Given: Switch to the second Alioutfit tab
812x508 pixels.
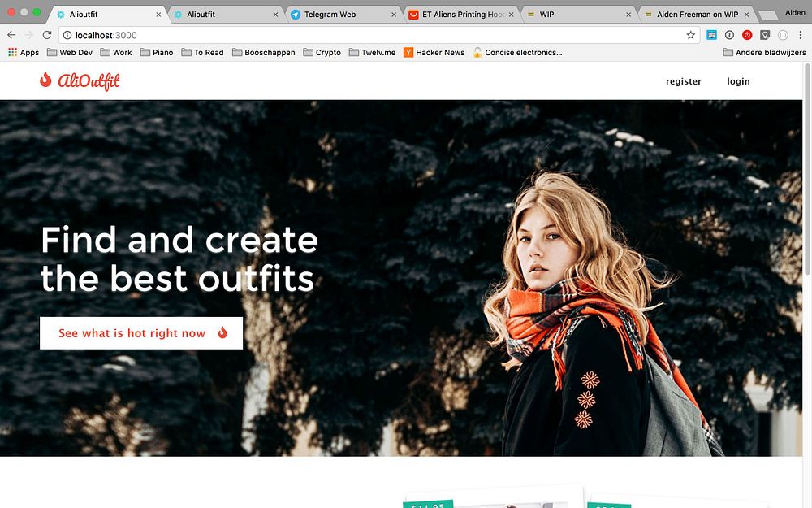Looking at the screenshot, I should click(x=225, y=15).
